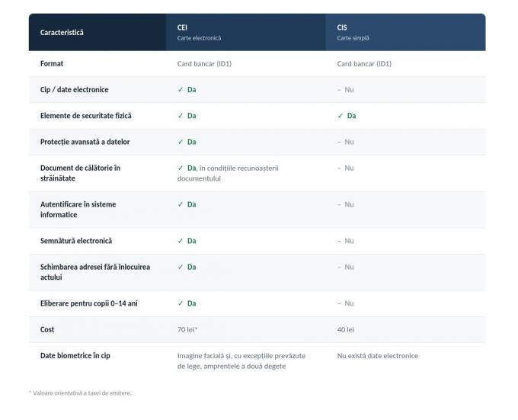
Task: Click the checkmark for Eliberare pentru copii 0–14 ani
Action: pyautogui.click(x=181, y=303)
